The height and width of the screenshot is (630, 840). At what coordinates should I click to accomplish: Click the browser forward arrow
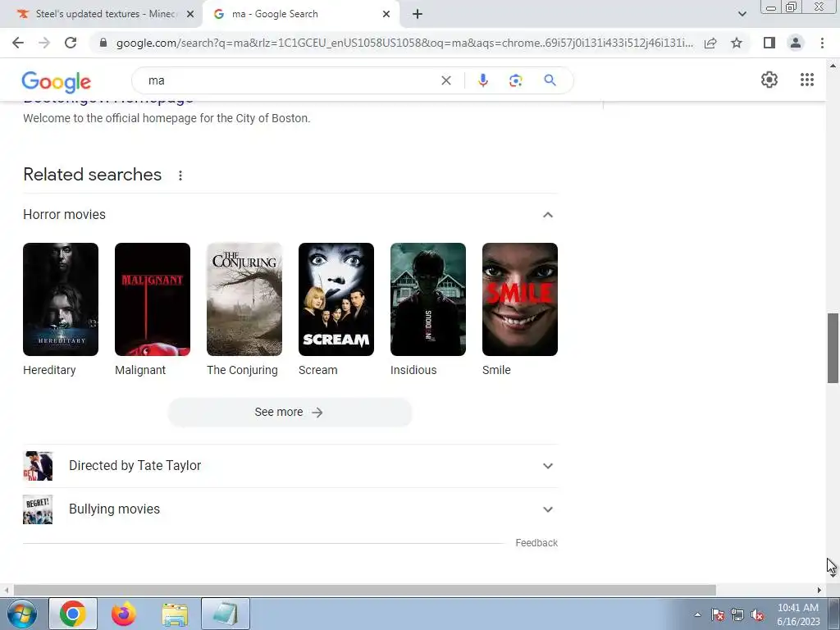[x=44, y=43]
